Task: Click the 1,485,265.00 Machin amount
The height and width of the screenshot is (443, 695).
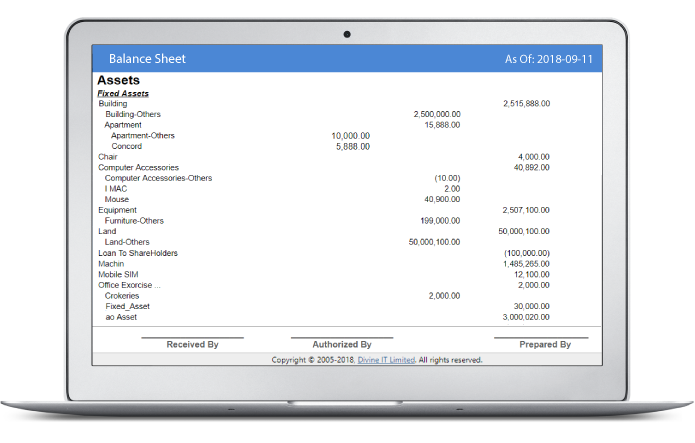Action: click(526, 263)
